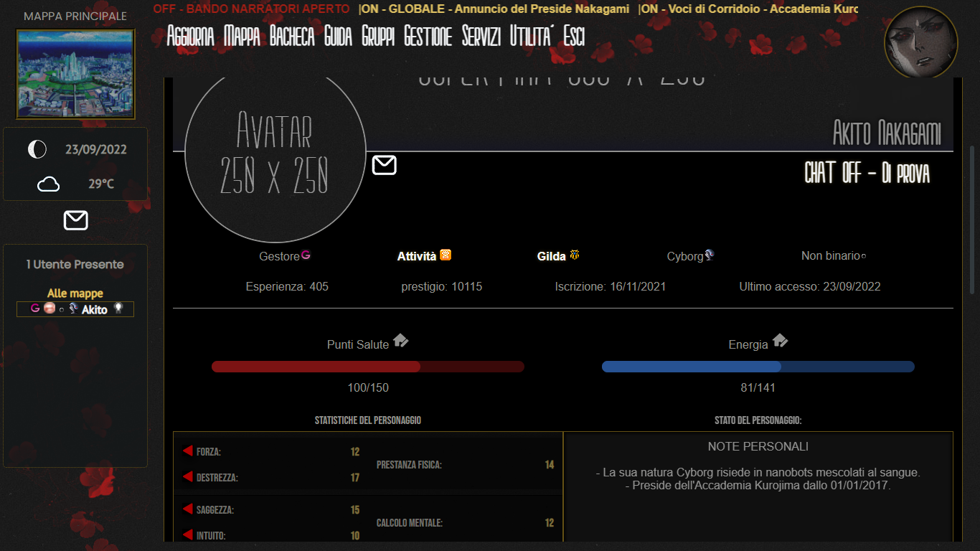Click the Mappa Principale thumbnail image

coord(75,74)
